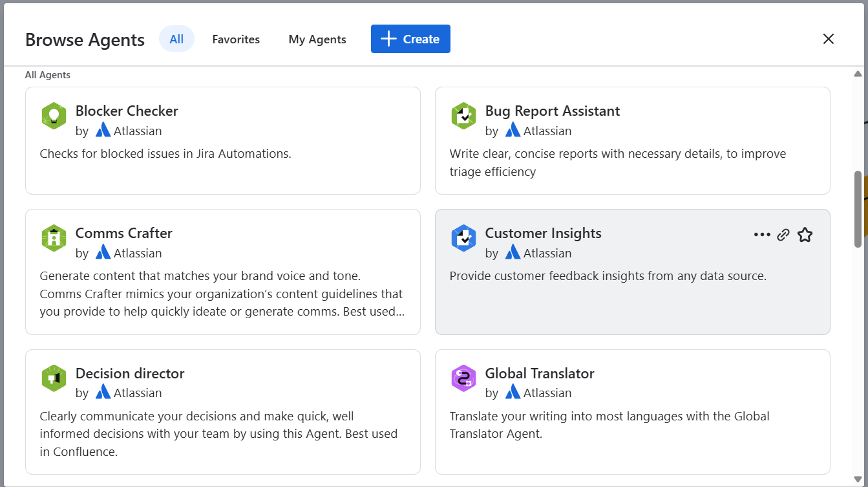Click the Customer Insights blue avatar icon
Screen dimensions: 868x487
click(463, 238)
